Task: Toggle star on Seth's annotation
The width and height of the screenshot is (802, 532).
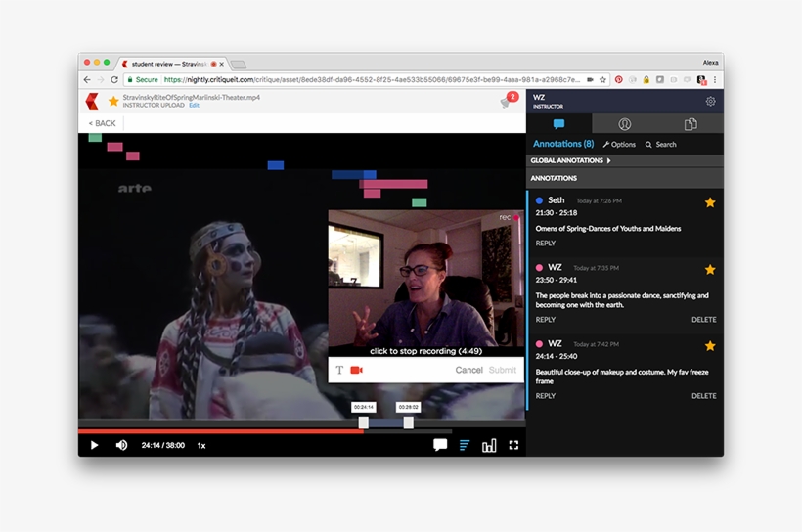Action: [710, 202]
